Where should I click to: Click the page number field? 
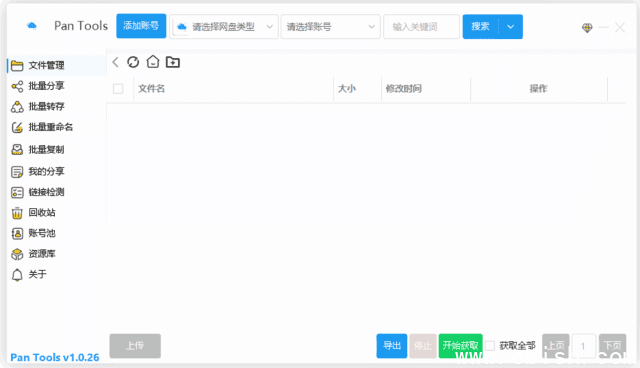click(584, 346)
